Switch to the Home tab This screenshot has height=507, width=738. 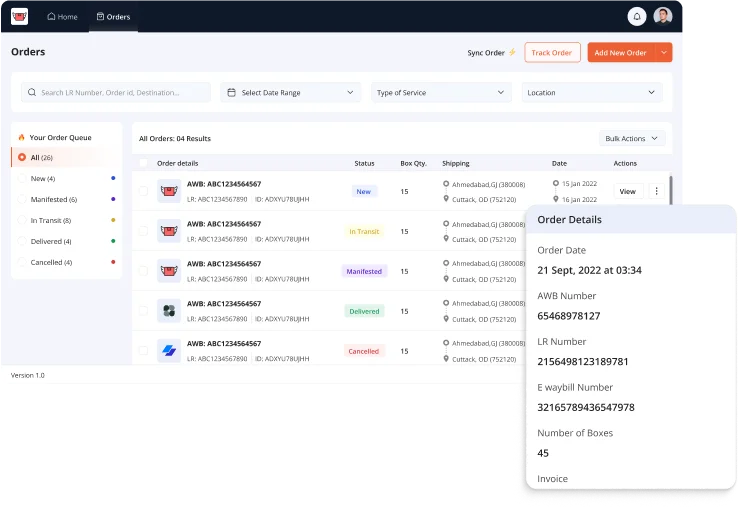pyautogui.click(x=62, y=17)
